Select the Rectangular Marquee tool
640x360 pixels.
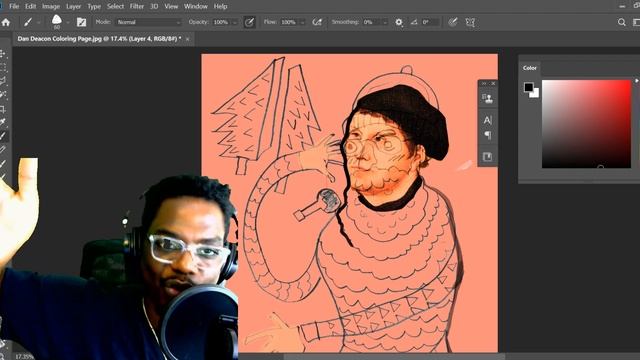(3, 67)
